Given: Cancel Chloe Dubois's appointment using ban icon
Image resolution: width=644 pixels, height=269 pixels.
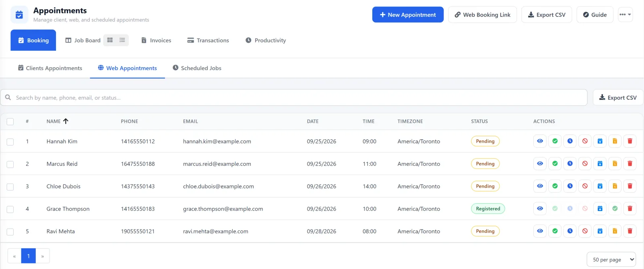Looking at the screenshot, I should (x=585, y=186).
